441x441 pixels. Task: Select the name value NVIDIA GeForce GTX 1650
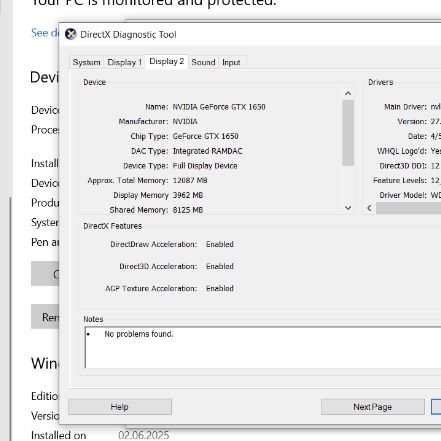pos(219,107)
